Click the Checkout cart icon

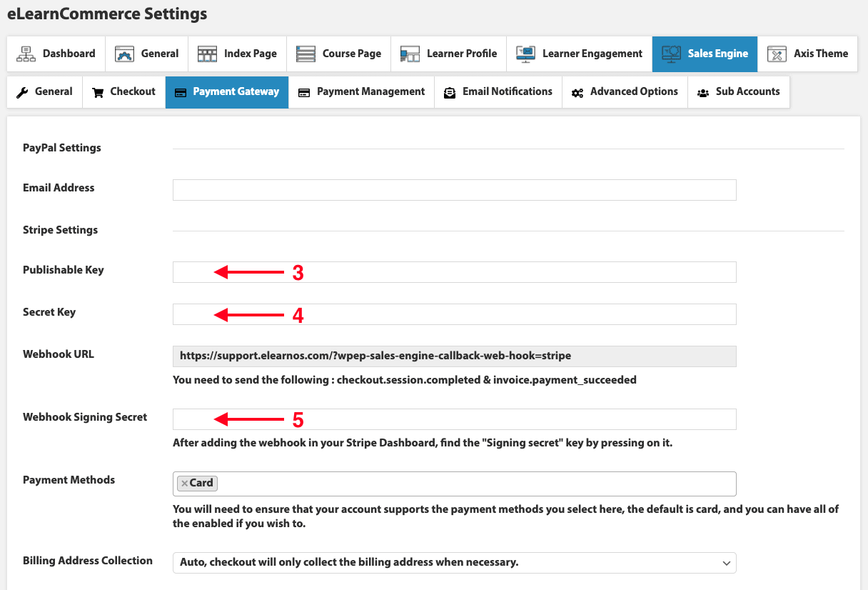98,92
